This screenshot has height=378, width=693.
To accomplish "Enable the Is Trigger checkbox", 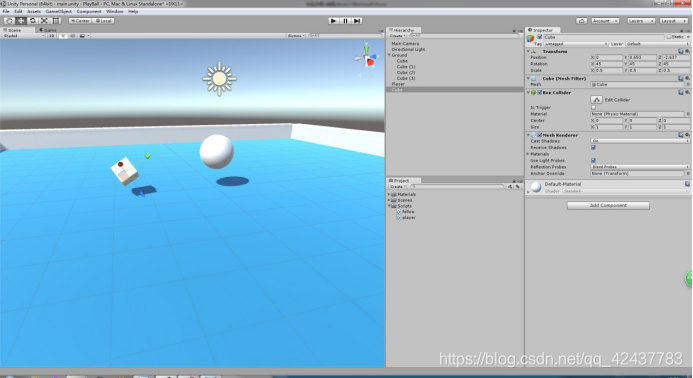I will [593, 107].
